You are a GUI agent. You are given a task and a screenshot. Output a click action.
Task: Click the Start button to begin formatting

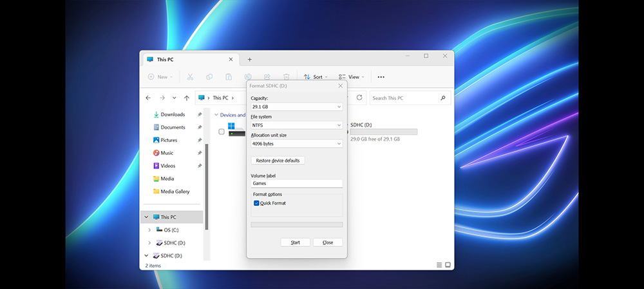pyautogui.click(x=295, y=243)
